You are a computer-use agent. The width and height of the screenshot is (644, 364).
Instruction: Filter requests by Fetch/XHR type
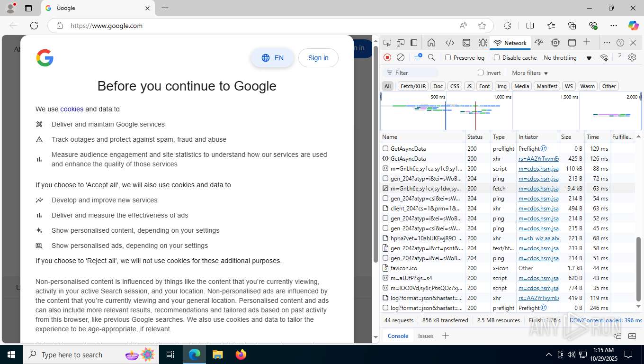413,86
